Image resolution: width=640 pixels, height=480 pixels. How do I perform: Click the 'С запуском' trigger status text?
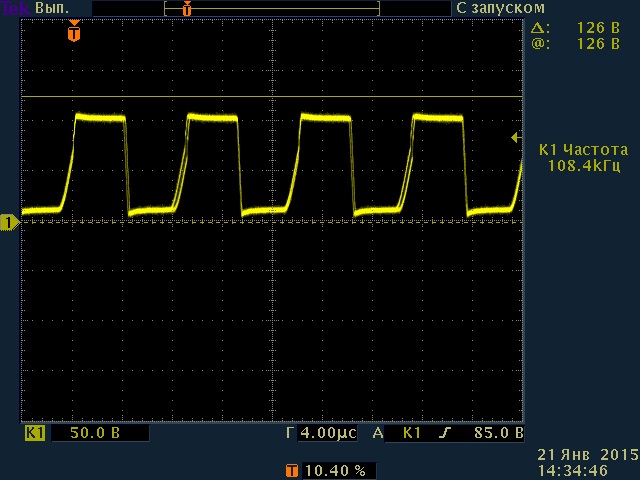500,7
